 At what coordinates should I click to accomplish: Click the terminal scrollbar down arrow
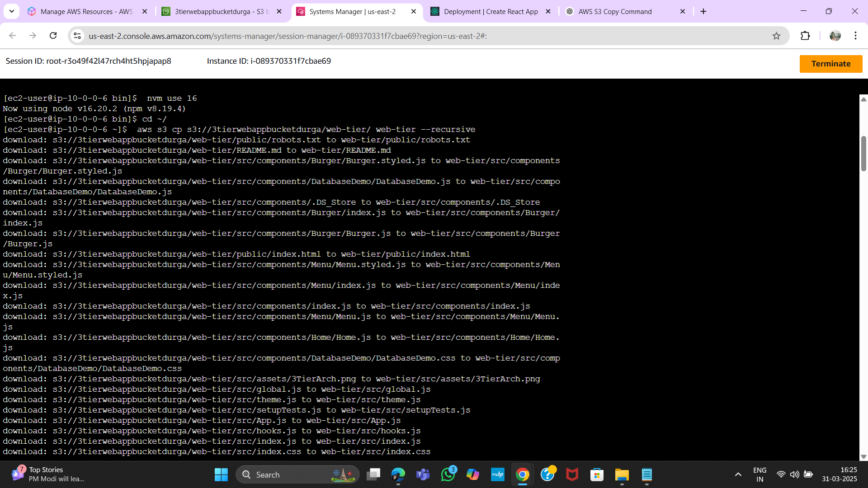[863, 457]
